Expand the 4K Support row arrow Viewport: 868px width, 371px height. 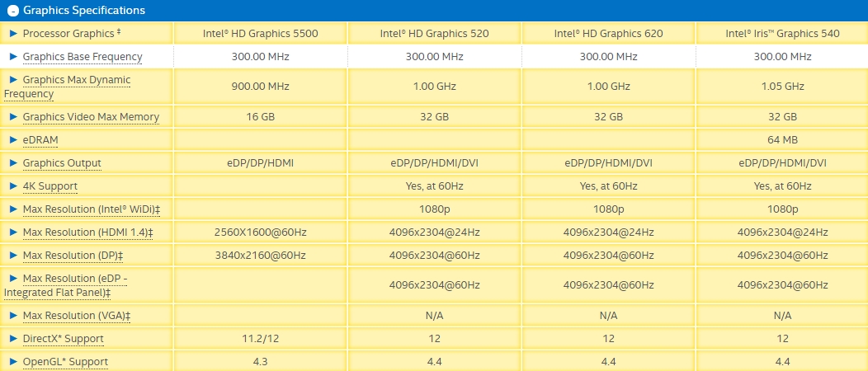[14, 185]
